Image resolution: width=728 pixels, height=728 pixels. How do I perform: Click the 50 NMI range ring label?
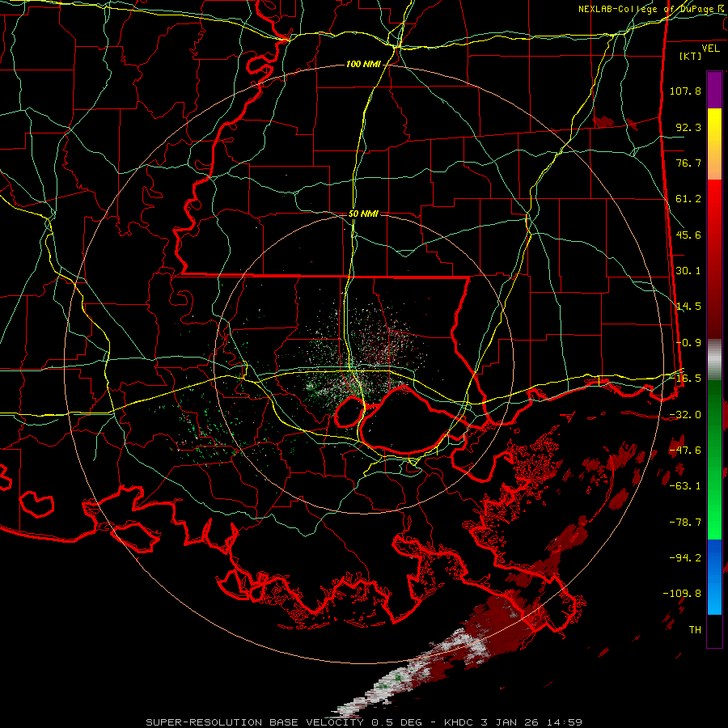363,214
